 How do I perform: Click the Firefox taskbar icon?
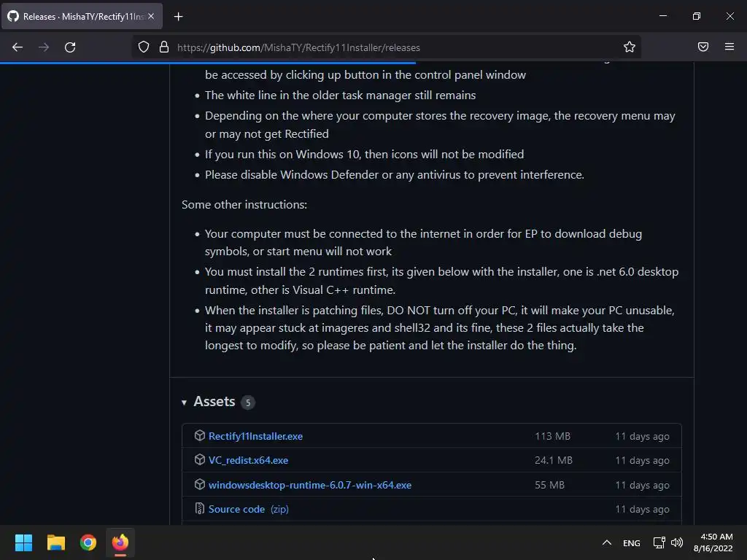(120, 542)
